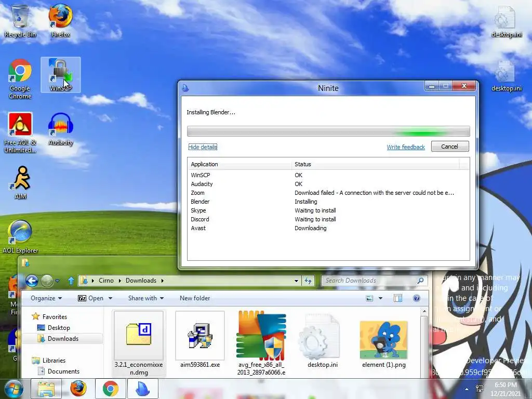Select the top desktop.ini file icon
532x399 pixels.
pyautogui.click(x=506, y=21)
